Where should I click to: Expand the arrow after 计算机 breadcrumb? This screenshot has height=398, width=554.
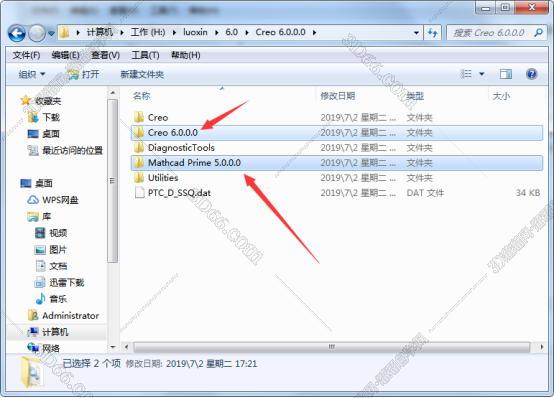click(x=122, y=33)
